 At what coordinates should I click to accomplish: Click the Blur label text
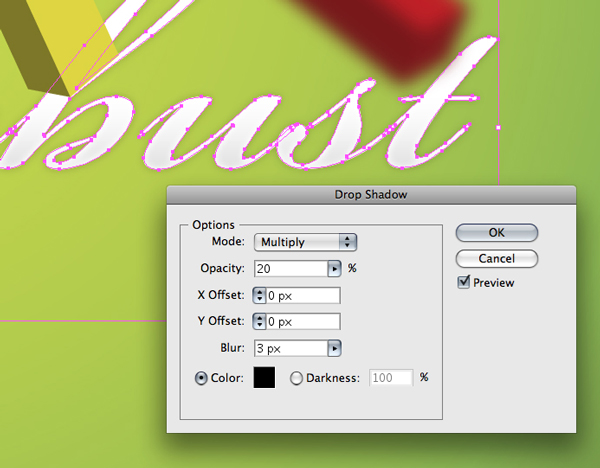tap(232, 348)
